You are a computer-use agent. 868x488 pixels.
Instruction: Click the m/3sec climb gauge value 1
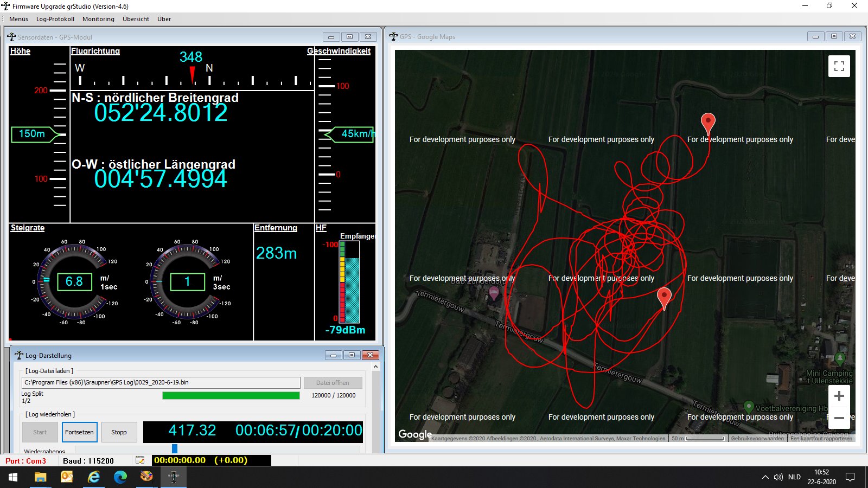[x=187, y=281]
